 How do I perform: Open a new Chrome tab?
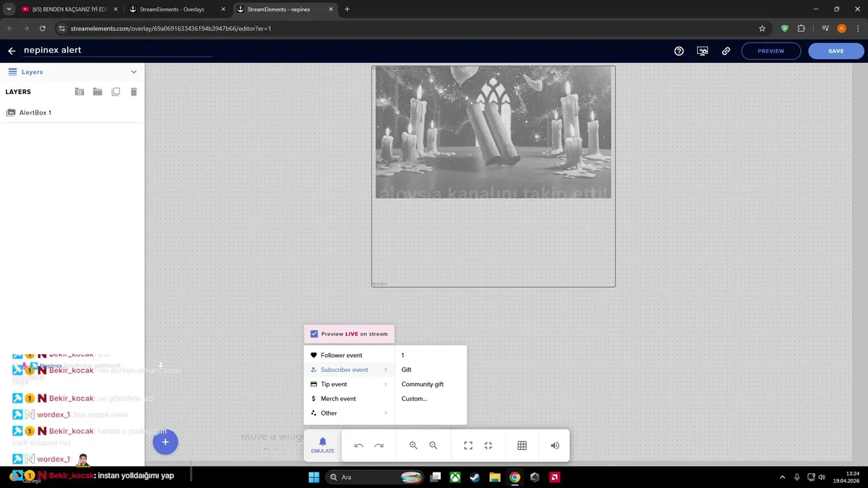pyautogui.click(x=347, y=9)
